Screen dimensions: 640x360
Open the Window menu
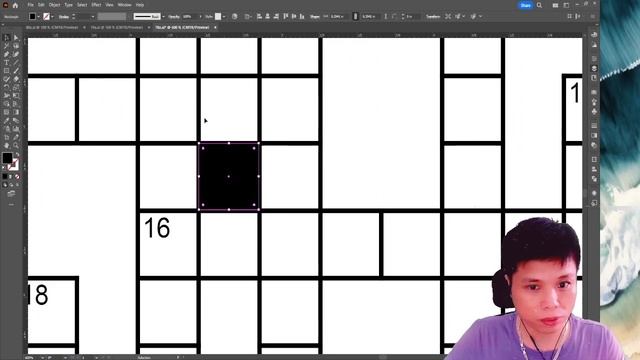(124, 5)
